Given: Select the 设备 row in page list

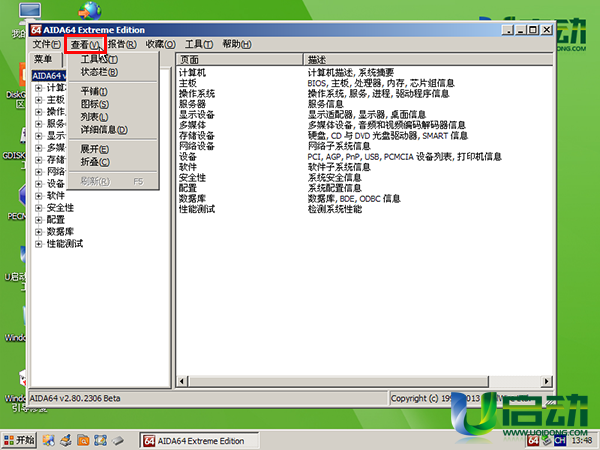Looking at the screenshot, I should [188, 157].
